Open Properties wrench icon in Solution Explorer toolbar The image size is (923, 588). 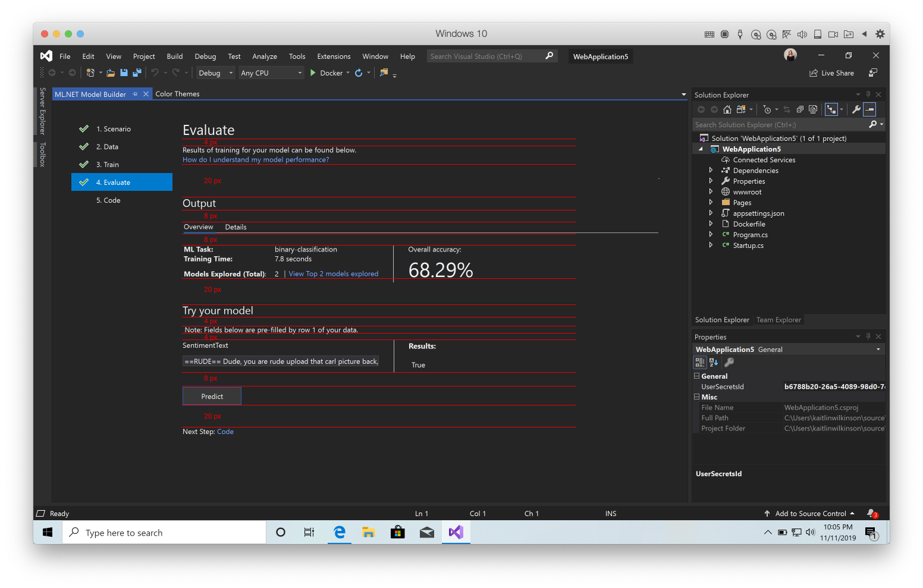pyautogui.click(x=856, y=109)
